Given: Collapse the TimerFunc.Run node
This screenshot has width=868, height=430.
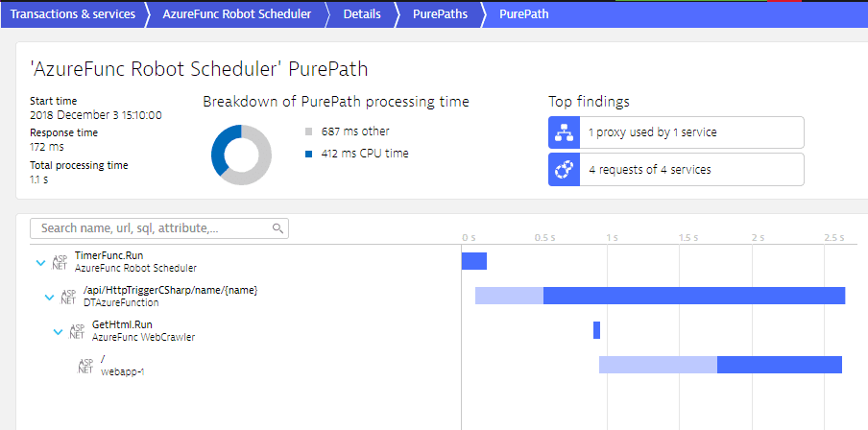Looking at the screenshot, I should 40,263.
